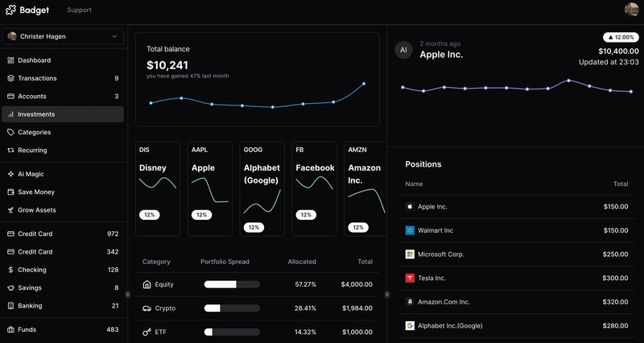Click the $280.00 Alphabet total
The height and width of the screenshot is (343, 644).
coord(615,326)
